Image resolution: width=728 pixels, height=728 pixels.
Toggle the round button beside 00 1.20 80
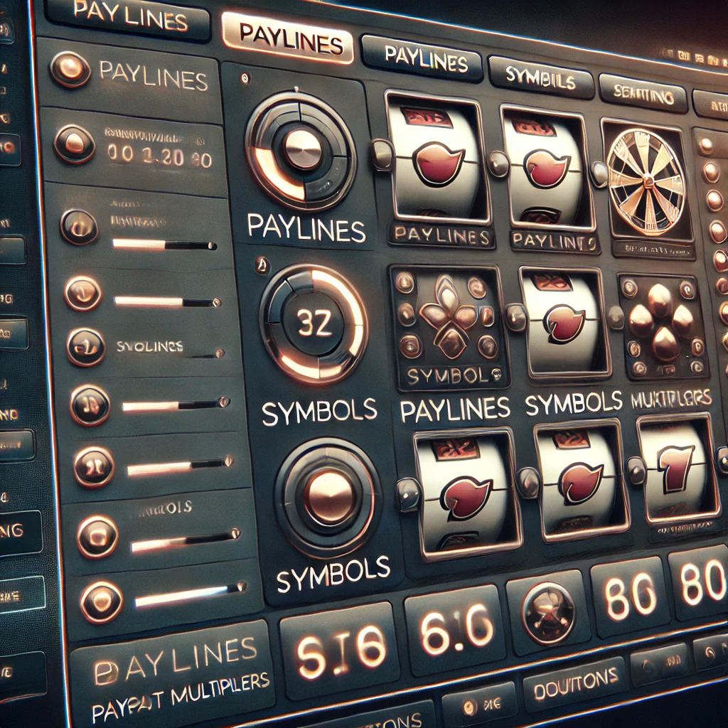coord(75,142)
